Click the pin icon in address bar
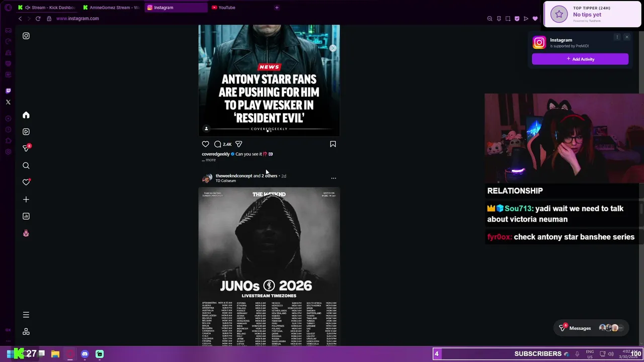The height and width of the screenshot is (362, 644). [x=499, y=19]
